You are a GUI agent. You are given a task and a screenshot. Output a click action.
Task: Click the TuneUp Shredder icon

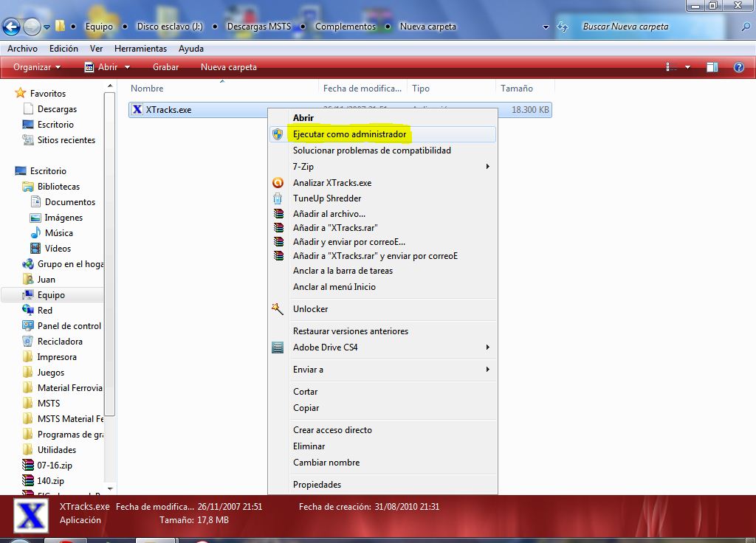coord(278,198)
